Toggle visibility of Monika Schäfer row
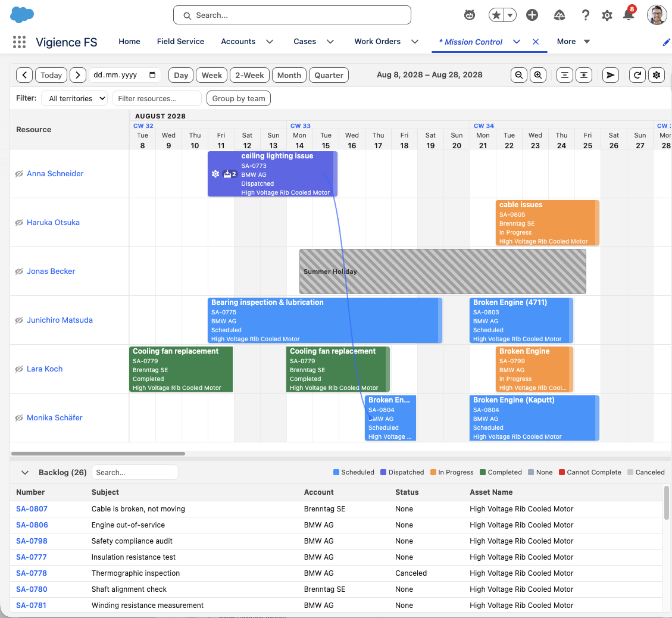672x618 pixels. (x=19, y=418)
